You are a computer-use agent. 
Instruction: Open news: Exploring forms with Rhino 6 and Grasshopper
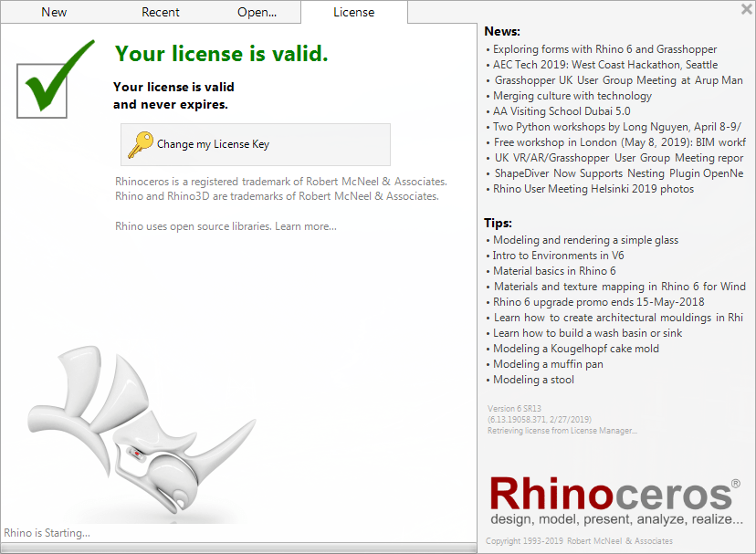point(604,49)
